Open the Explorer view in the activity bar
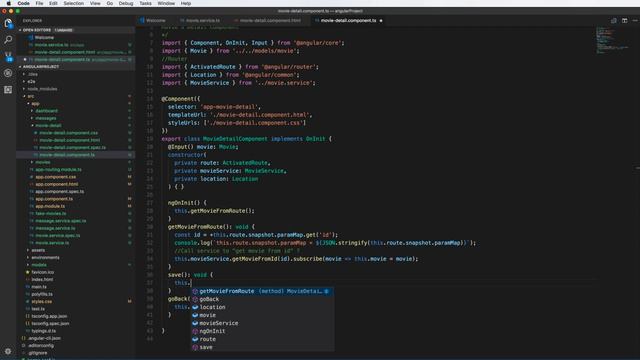Screen dimensions: 640x360 [x=8, y=23]
